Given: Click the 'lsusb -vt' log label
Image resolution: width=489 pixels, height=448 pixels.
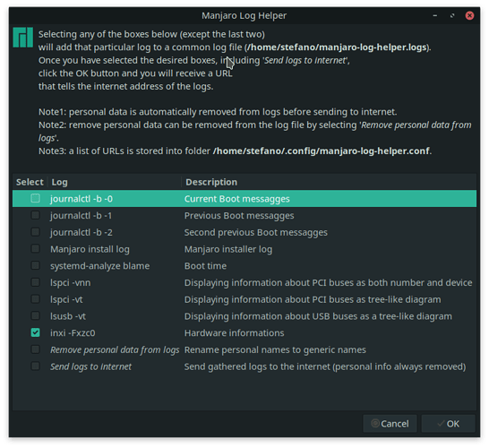Looking at the screenshot, I should [x=68, y=316].
